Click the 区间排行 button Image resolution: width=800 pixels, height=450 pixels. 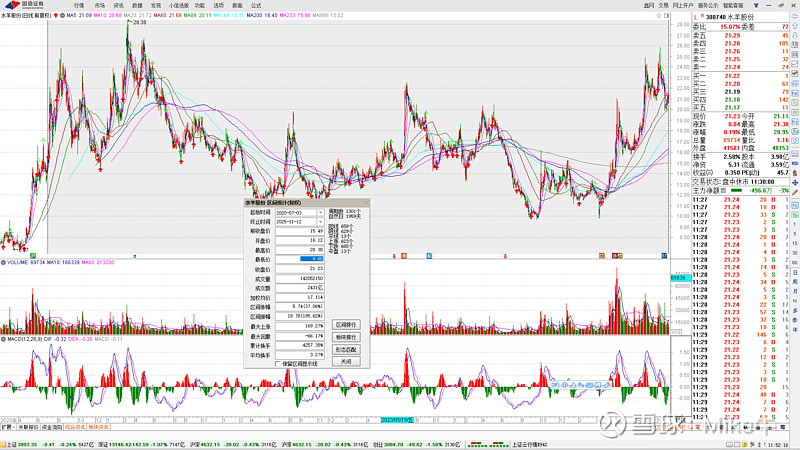point(345,325)
